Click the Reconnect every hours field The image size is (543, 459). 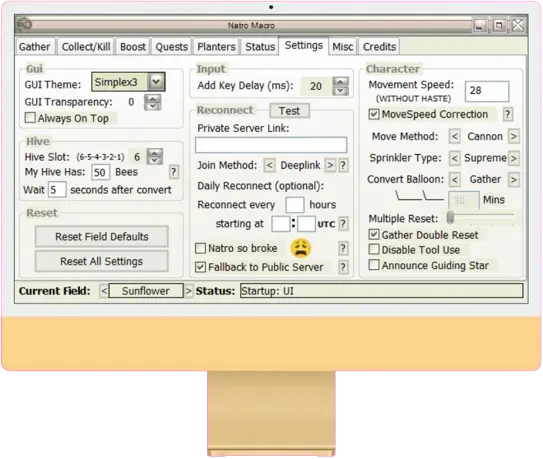coord(295,205)
